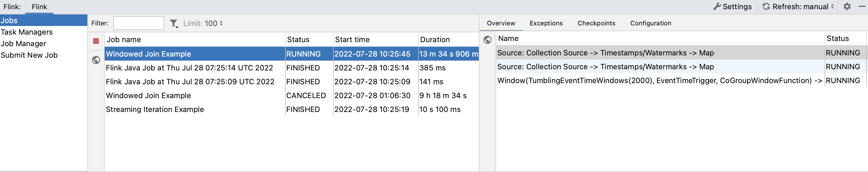Click globe icon beside Overview table
This screenshot has width=868, height=172.
point(487,40)
